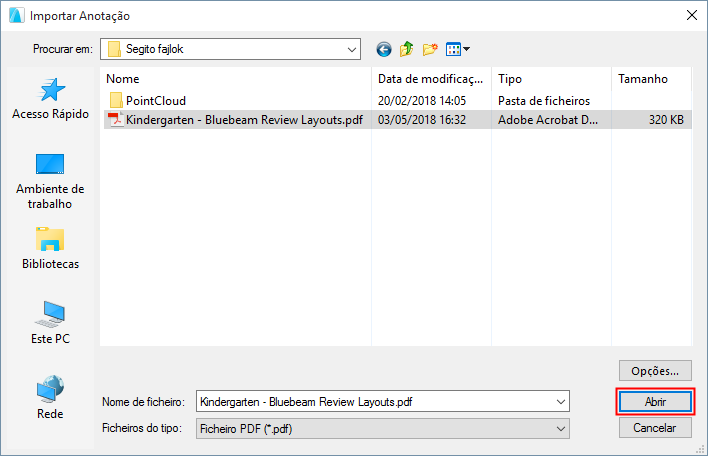
Task: Create a new folder
Action: click(x=430, y=49)
